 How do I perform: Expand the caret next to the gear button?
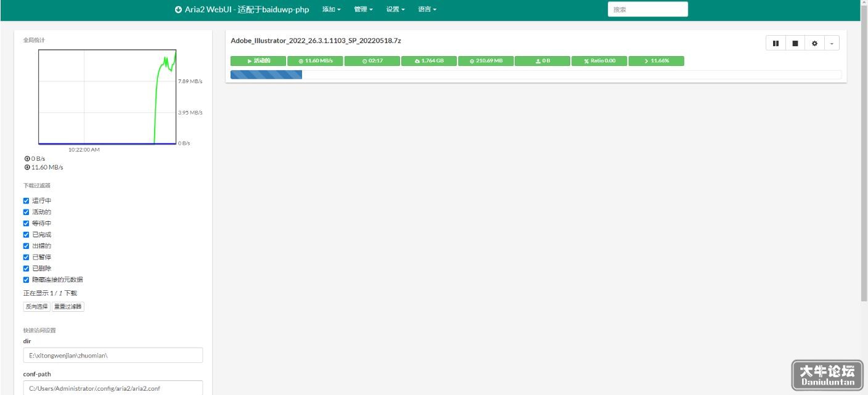pyautogui.click(x=832, y=43)
